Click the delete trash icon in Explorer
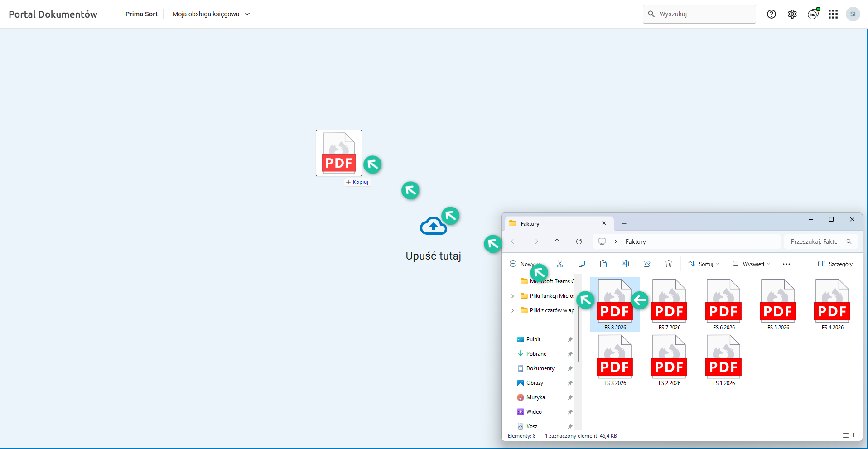Viewport: 868px width, 449px height. click(668, 264)
